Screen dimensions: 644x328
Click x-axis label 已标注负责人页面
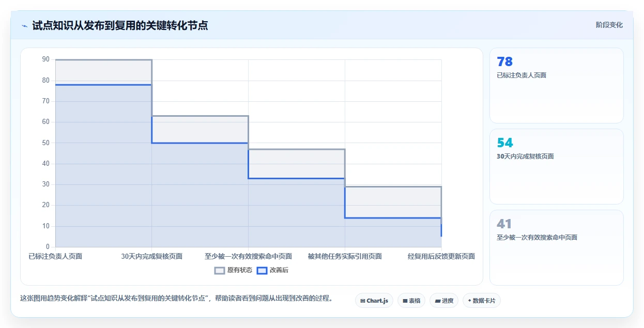[x=55, y=256]
